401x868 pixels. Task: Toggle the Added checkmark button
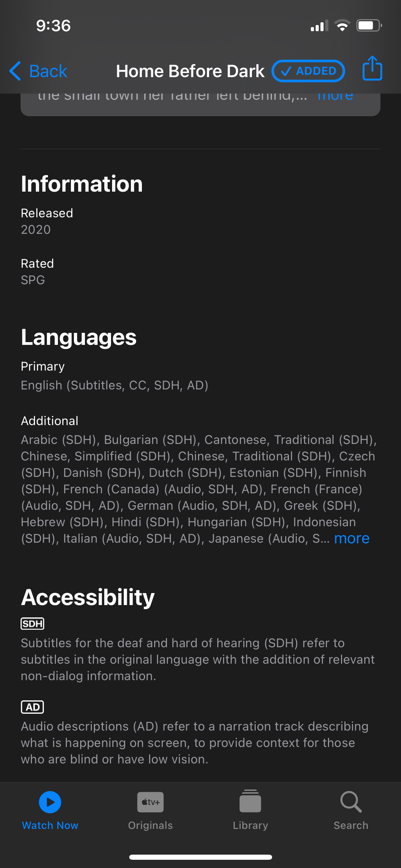pos(308,71)
